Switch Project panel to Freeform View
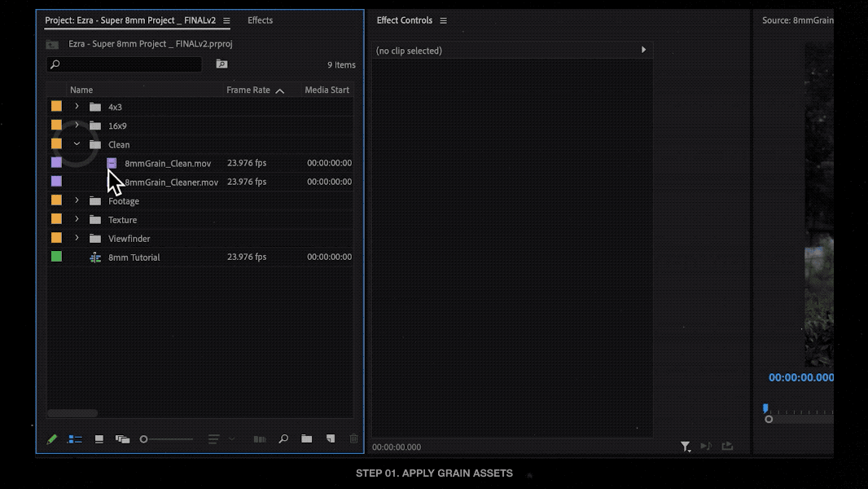This screenshot has height=489, width=868. (x=122, y=439)
